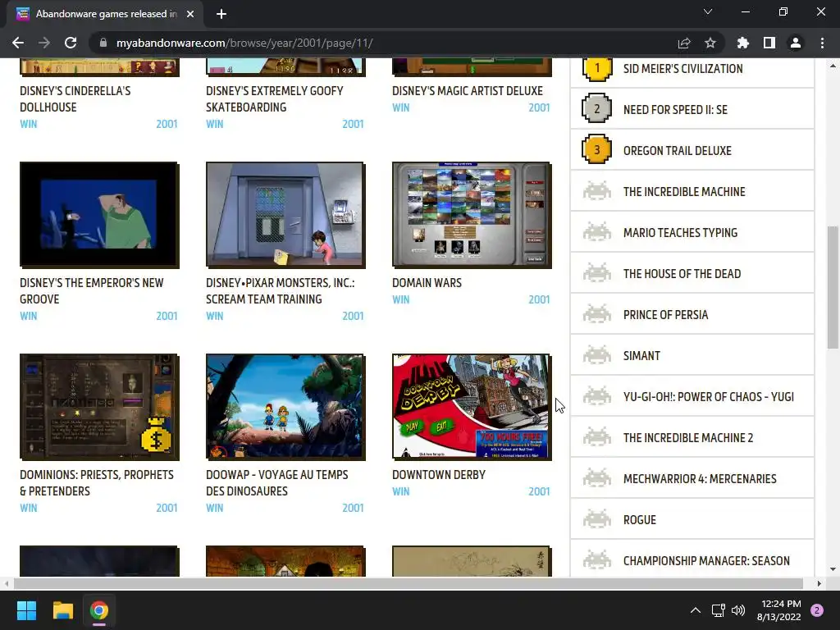Bookmark this page with the star
This screenshot has width=840, height=630.
(710, 43)
